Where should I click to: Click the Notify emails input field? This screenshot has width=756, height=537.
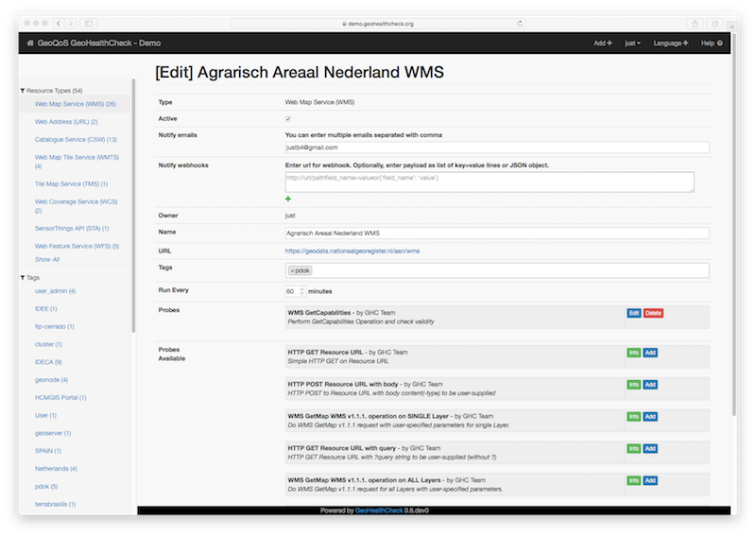click(497, 147)
